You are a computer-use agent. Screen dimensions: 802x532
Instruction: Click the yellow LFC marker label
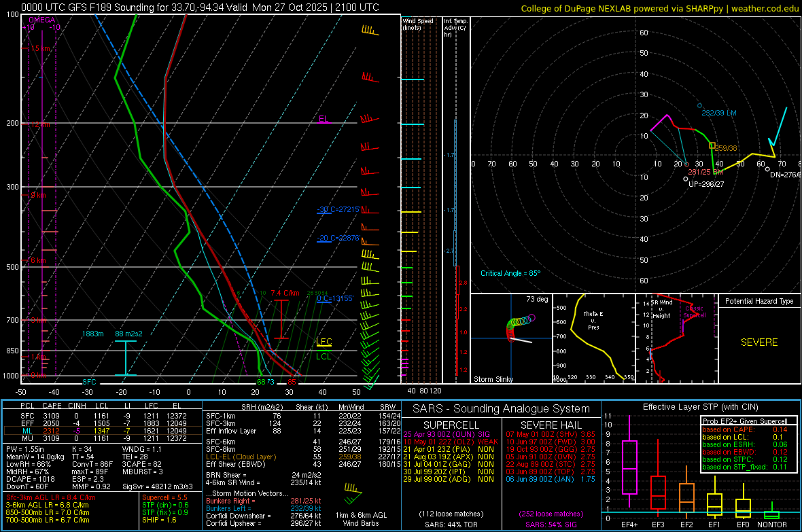324,342
